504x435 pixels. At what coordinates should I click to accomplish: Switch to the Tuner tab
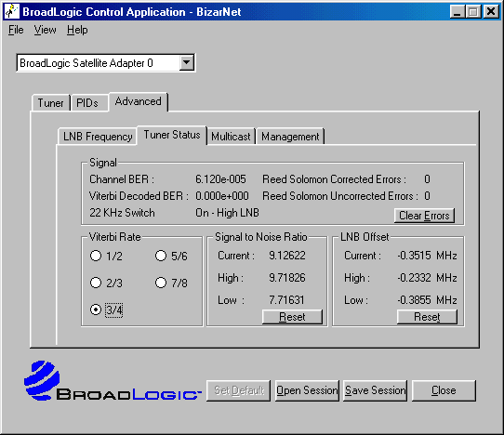click(x=50, y=103)
